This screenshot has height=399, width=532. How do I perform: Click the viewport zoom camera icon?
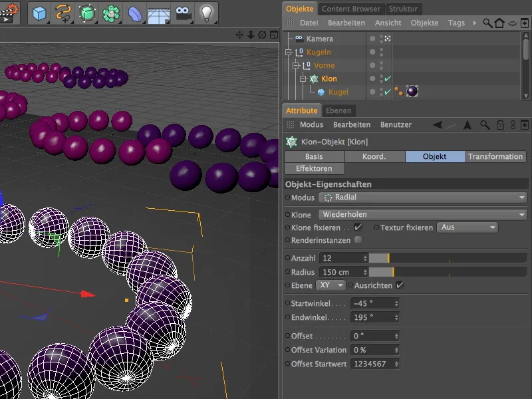point(251,35)
